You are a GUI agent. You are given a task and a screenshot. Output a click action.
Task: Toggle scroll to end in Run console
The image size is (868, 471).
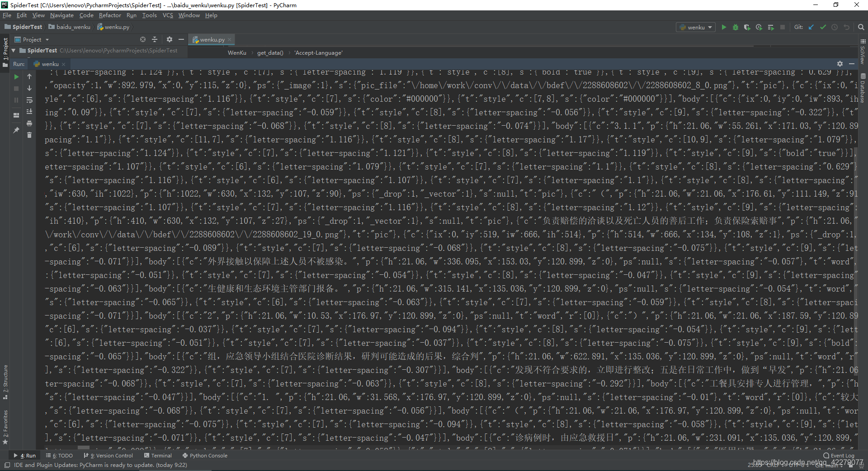(29, 112)
